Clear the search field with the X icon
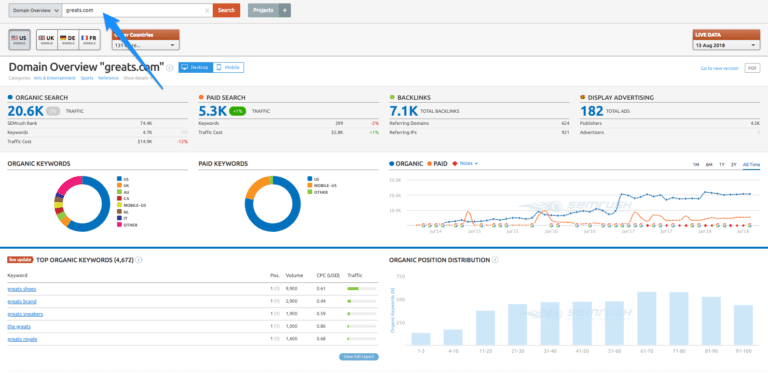 207,10
